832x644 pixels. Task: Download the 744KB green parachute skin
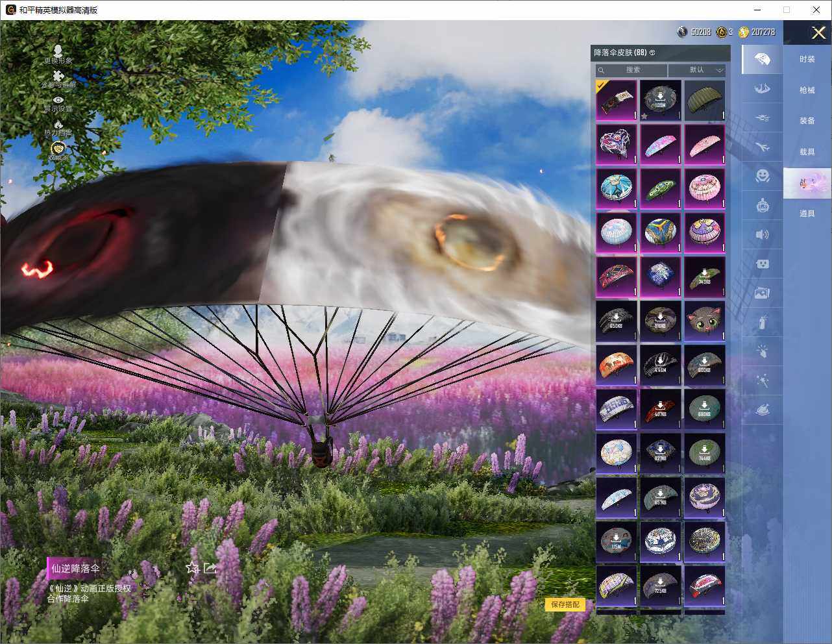coord(704,453)
